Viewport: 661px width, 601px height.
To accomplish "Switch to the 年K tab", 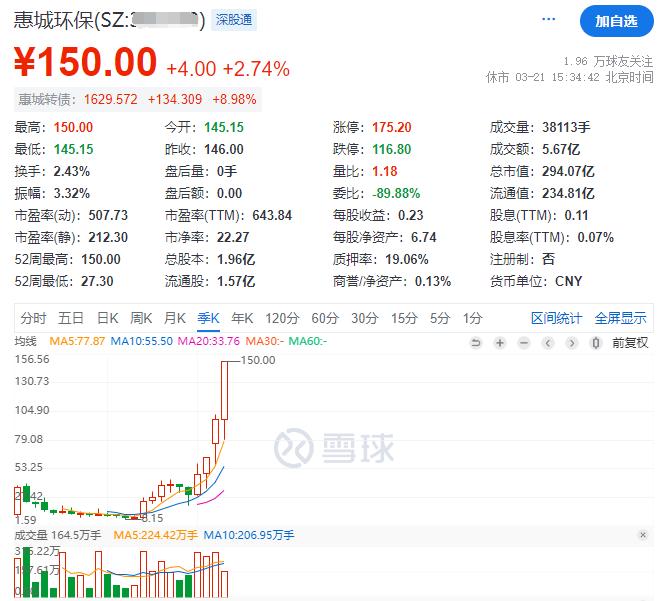I will coord(242,318).
